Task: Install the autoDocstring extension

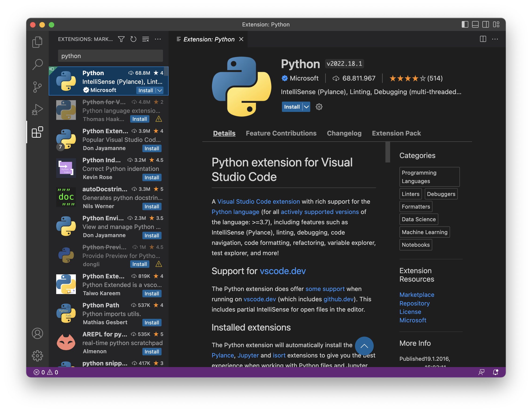Action: click(x=152, y=206)
